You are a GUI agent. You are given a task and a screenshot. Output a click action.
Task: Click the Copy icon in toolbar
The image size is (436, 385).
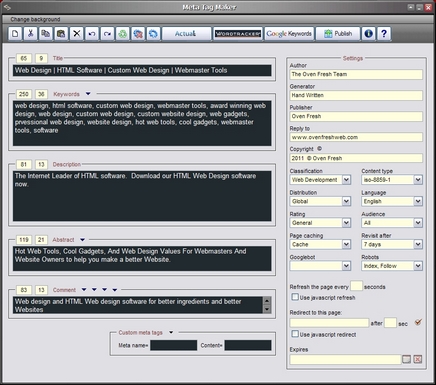tap(46, 34)
